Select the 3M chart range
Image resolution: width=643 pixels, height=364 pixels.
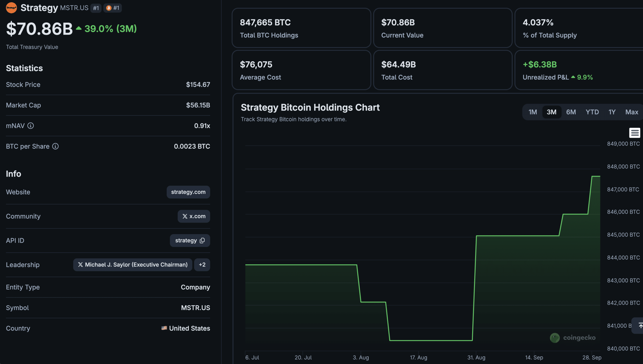tap(552, 112)
